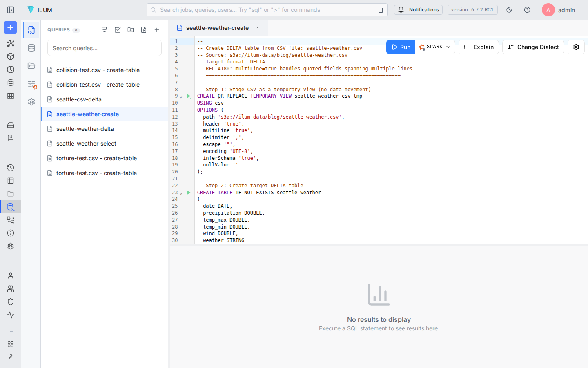Click the Run button
The height and width of the screenshot is (368, 588).
point(401,47)
